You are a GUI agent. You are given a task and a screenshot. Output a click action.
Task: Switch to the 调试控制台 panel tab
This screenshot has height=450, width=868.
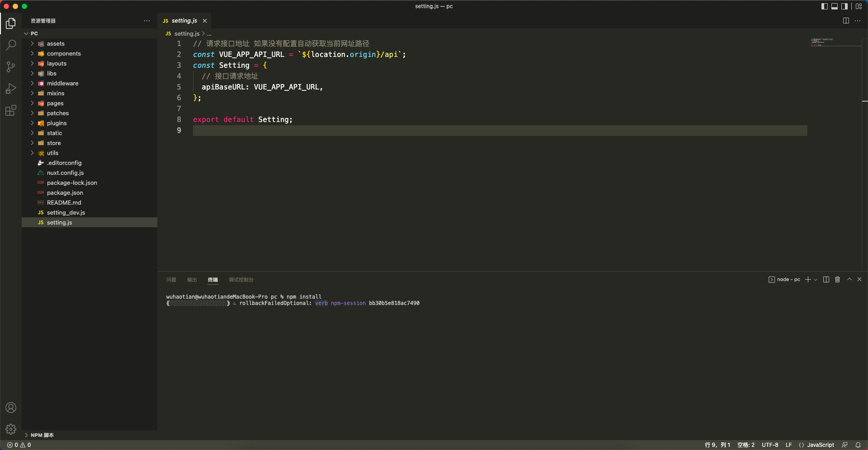pos(241,280)
